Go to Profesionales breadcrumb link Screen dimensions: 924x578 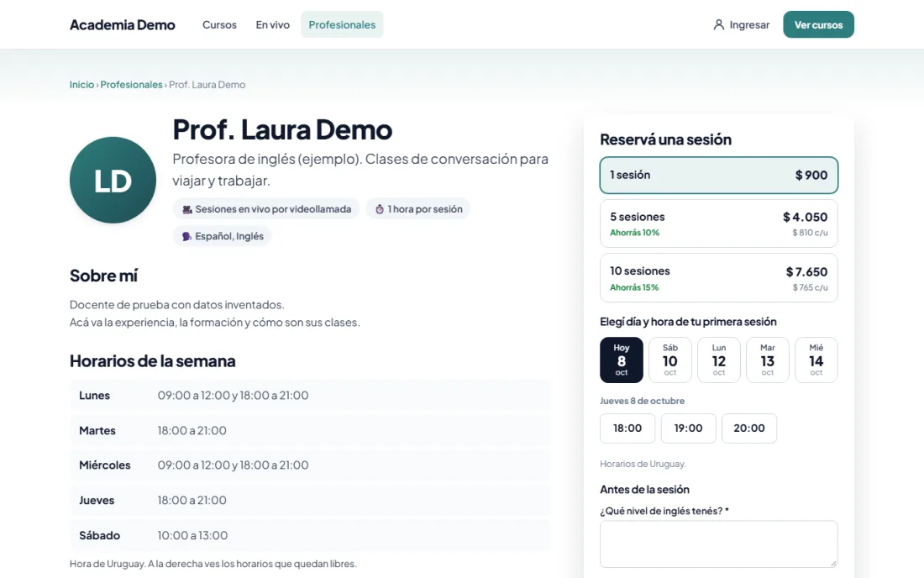[131, 85]
